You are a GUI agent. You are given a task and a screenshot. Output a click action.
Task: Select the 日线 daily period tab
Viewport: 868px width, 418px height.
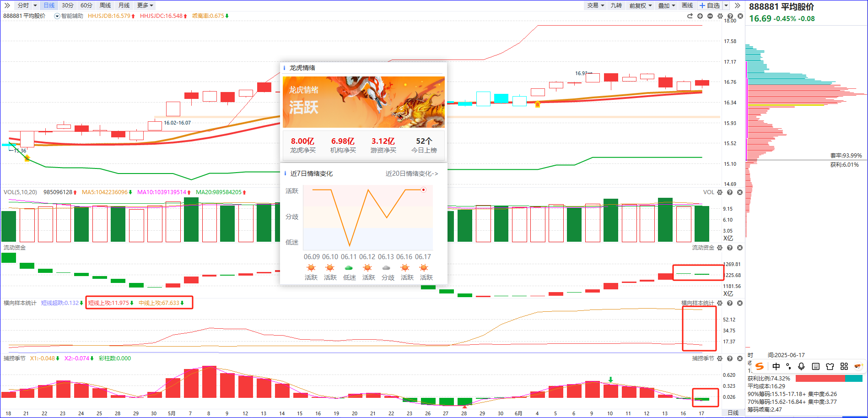(49, 5)
